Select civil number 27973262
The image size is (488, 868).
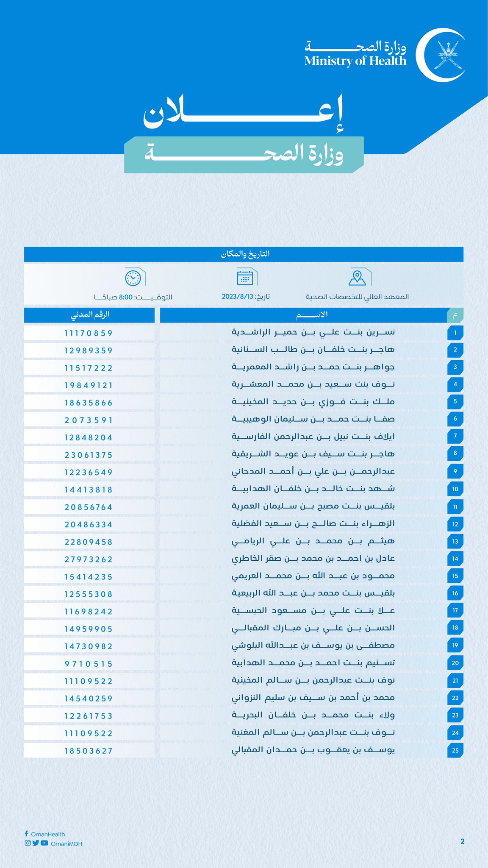click(89, 559)
